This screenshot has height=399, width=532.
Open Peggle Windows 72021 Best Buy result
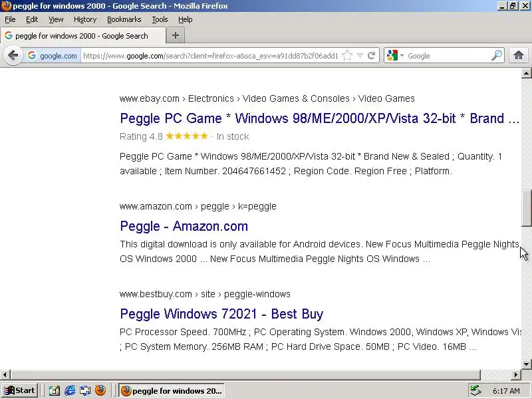221,314
